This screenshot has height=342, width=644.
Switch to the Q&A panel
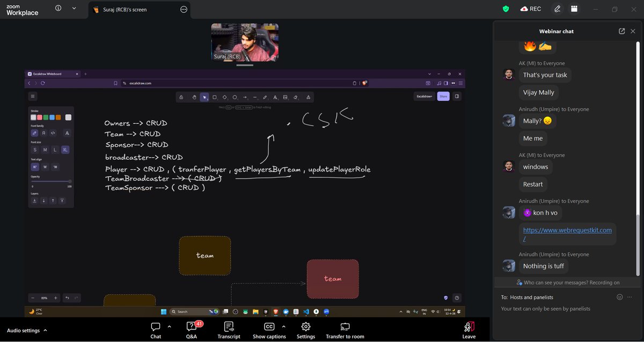pos(192,329)
